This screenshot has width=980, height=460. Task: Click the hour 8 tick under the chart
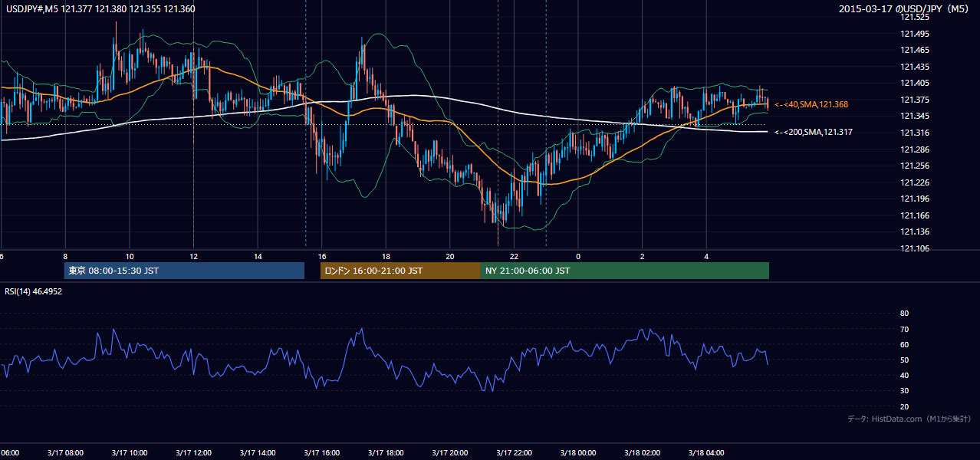tap(65, 256)
